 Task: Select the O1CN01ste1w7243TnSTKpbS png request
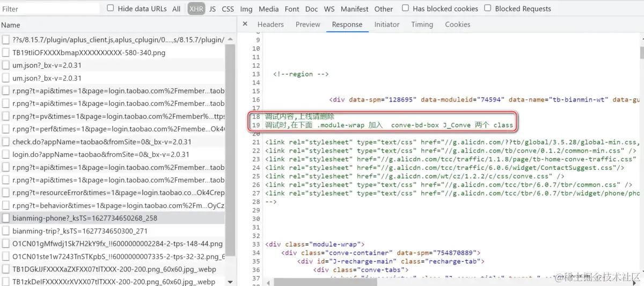(112, 256)
